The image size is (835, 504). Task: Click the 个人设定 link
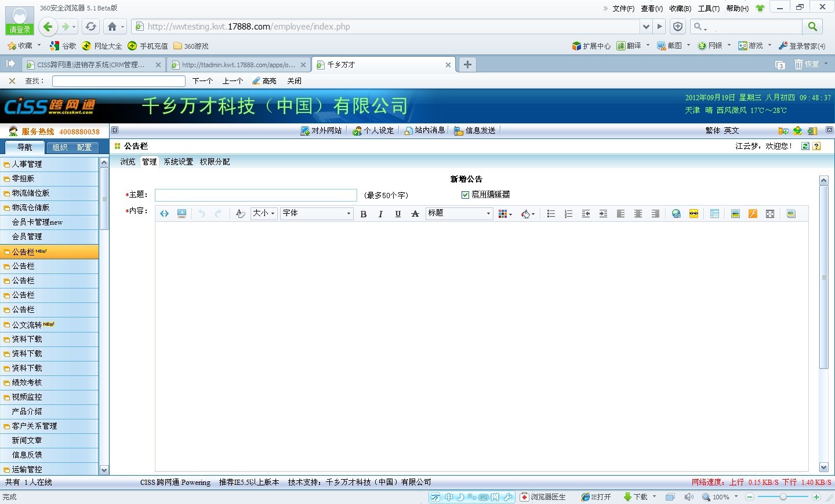(x=373, y=130)
